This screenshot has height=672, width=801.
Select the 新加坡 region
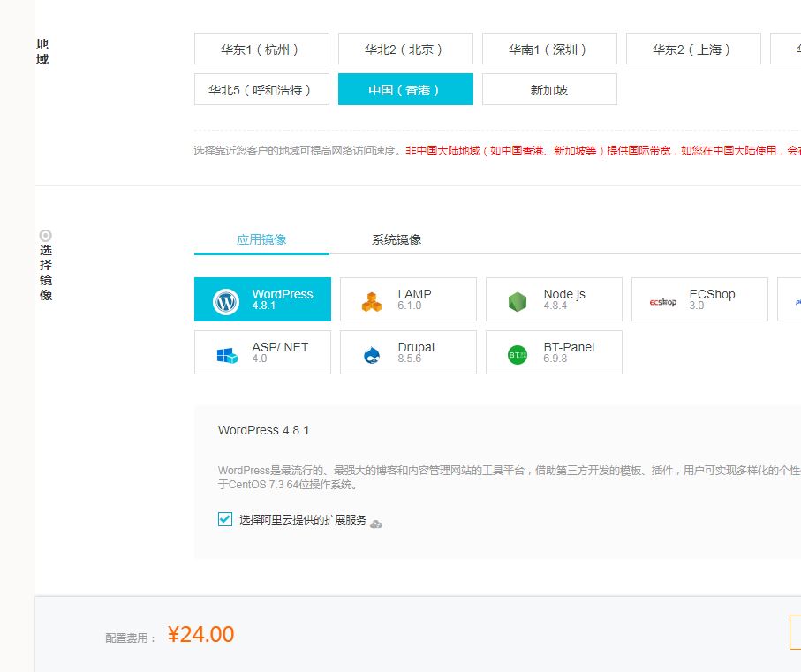click(x=549, y=89)
